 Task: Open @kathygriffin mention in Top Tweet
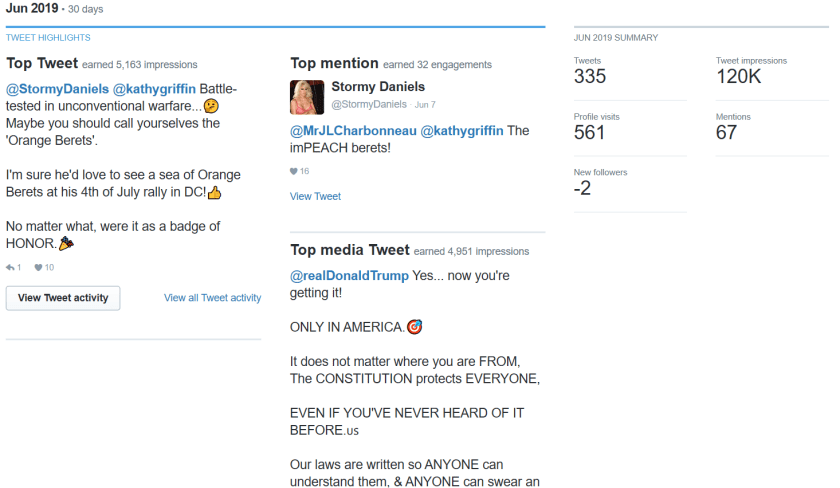coord(154,89)
